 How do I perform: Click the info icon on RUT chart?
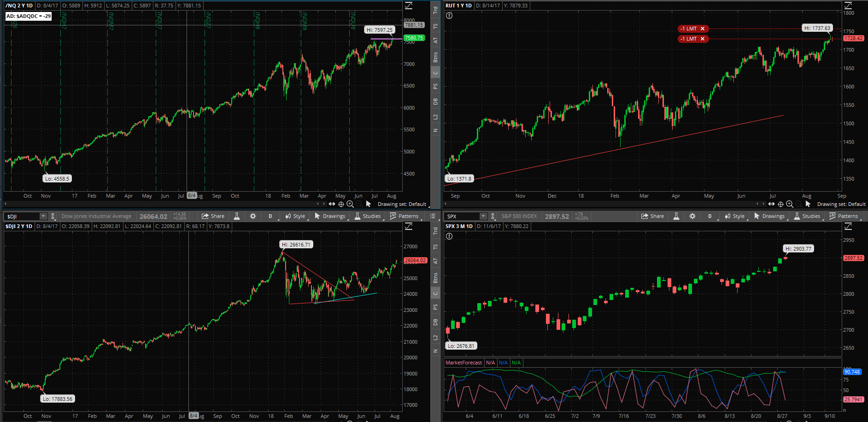pos(449,15)
